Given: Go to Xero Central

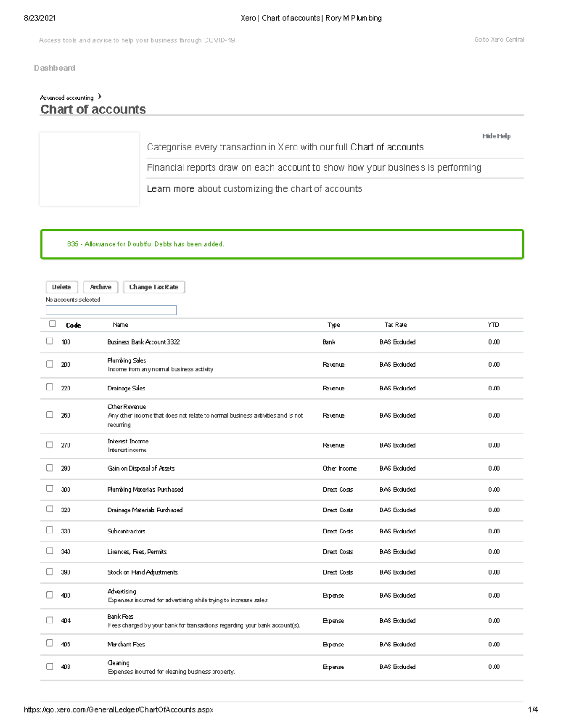Looking at the screenshot, I should [499, 39].
